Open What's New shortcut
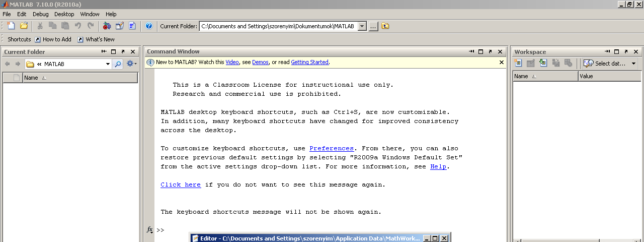The width and height of the screenshot is (644, 242). [96, 39]
